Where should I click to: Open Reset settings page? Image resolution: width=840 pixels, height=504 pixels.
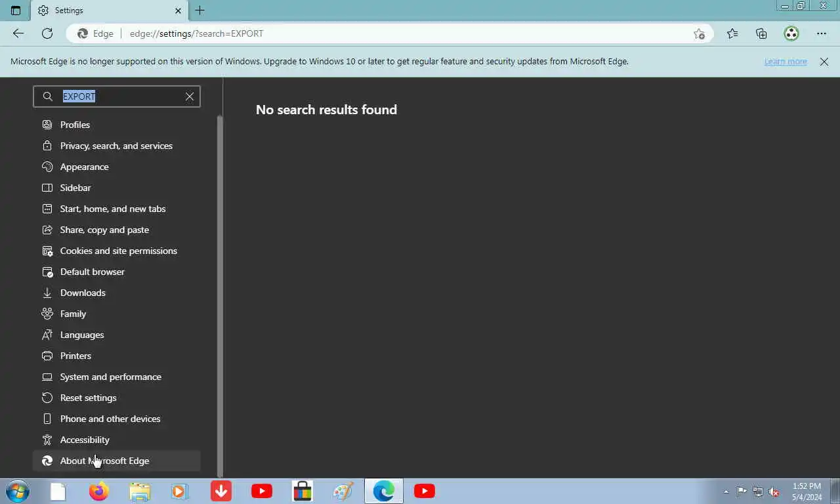pyautogui.click(x=117, y=398)
